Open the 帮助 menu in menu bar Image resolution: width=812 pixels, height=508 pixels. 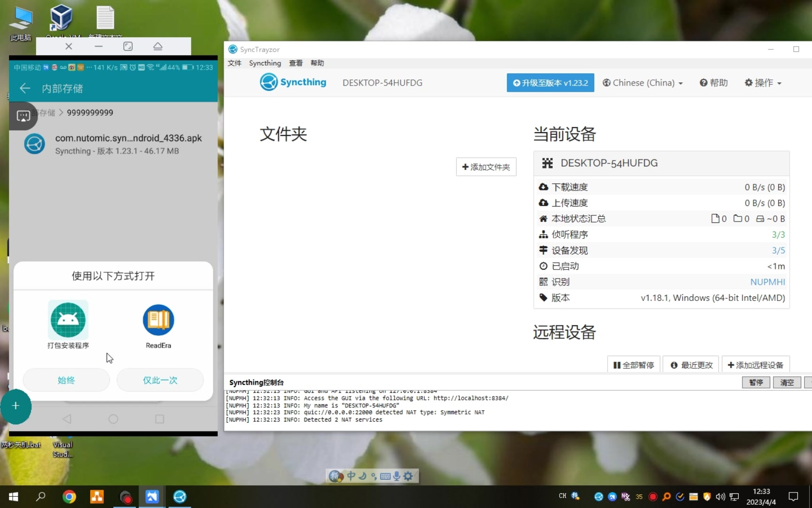(x=317, y=63)
